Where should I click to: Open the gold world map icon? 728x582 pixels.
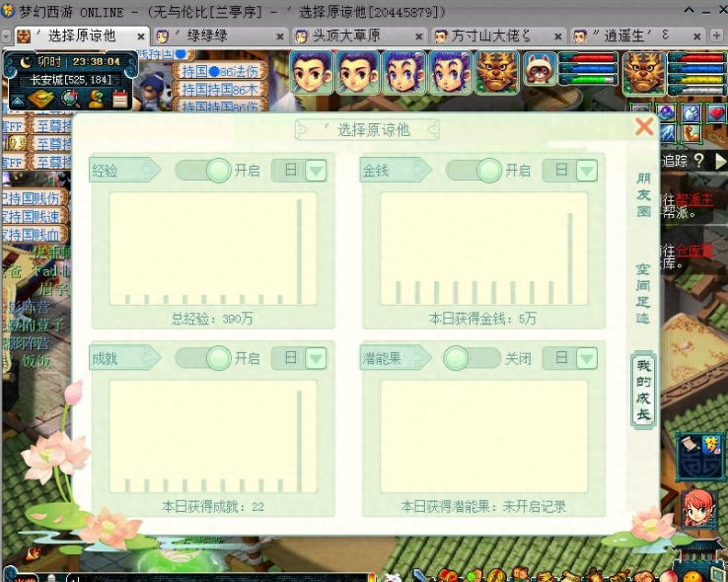41,99
